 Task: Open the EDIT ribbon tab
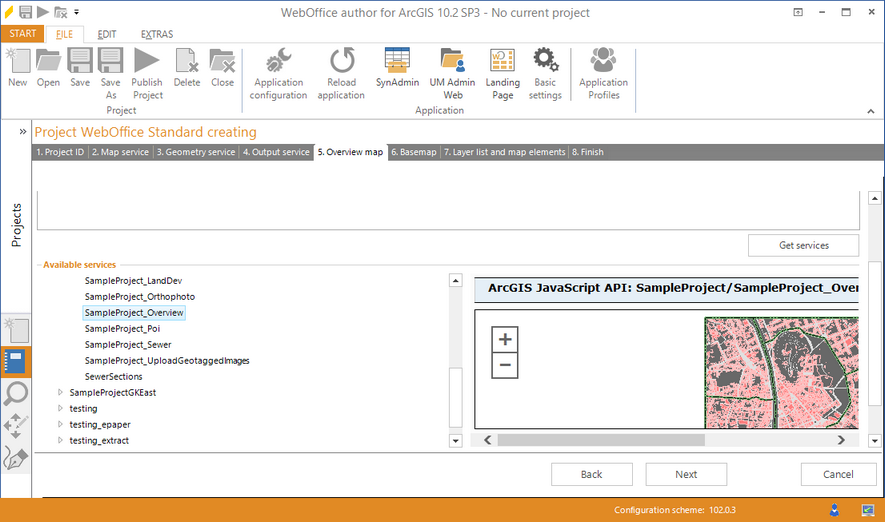tap(107, 34)
